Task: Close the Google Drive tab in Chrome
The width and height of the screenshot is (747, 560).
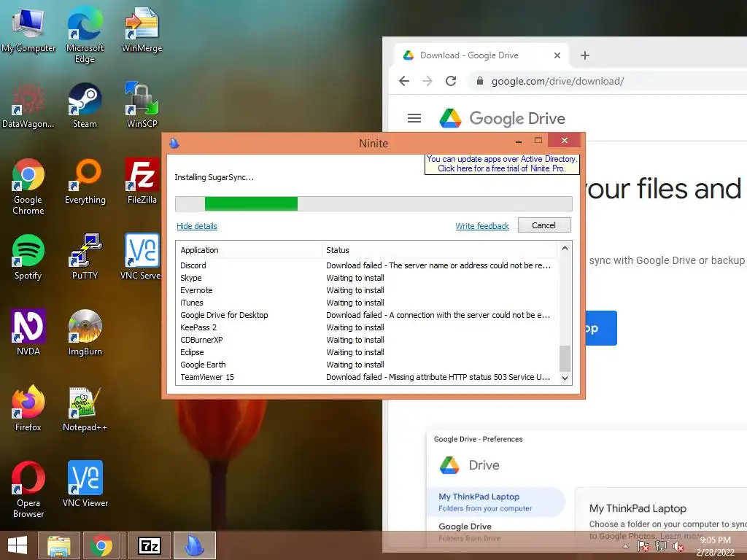Action: coord(557,55)
